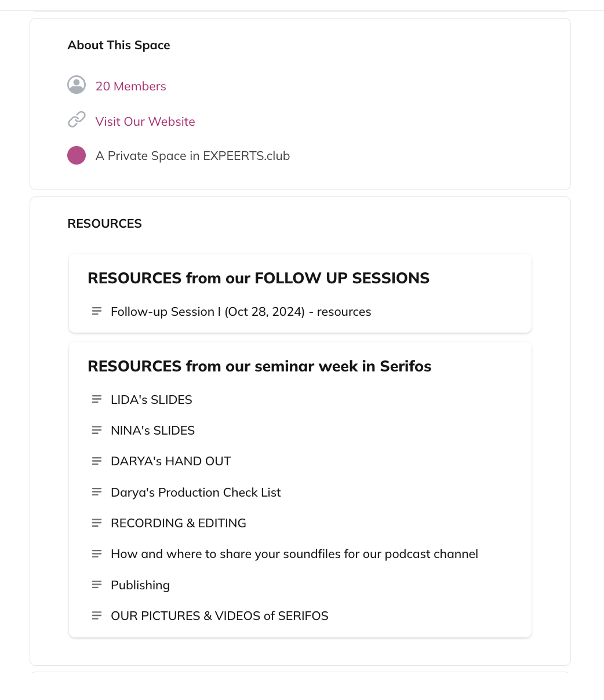Image resolution: width=604 pixels, height=700 pixels.
Task: Open NINA's SLIDES resource
Action: coord(152,431)
